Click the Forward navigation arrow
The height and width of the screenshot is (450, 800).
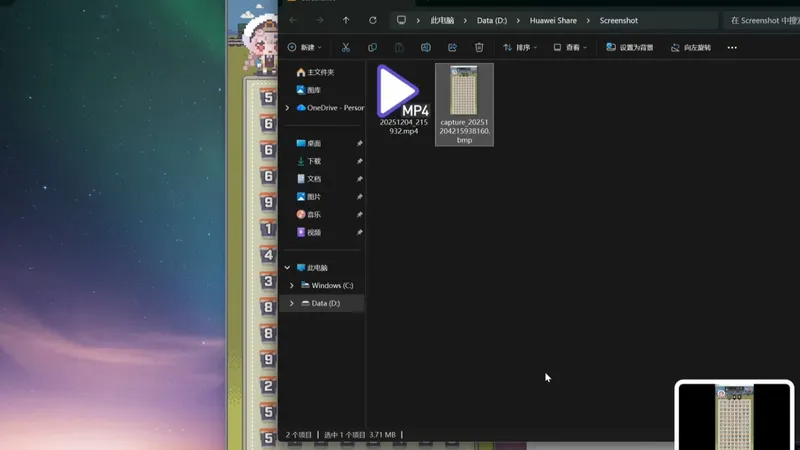(x=319, y=20)
